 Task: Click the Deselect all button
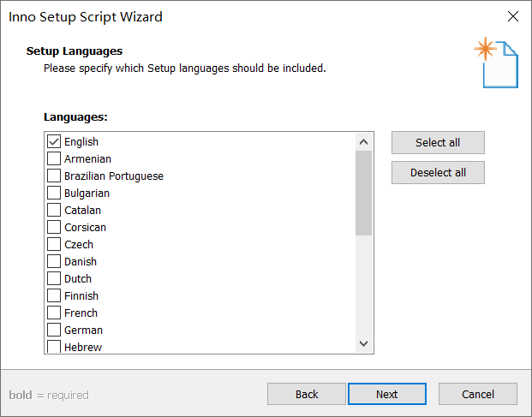point(438,173)
